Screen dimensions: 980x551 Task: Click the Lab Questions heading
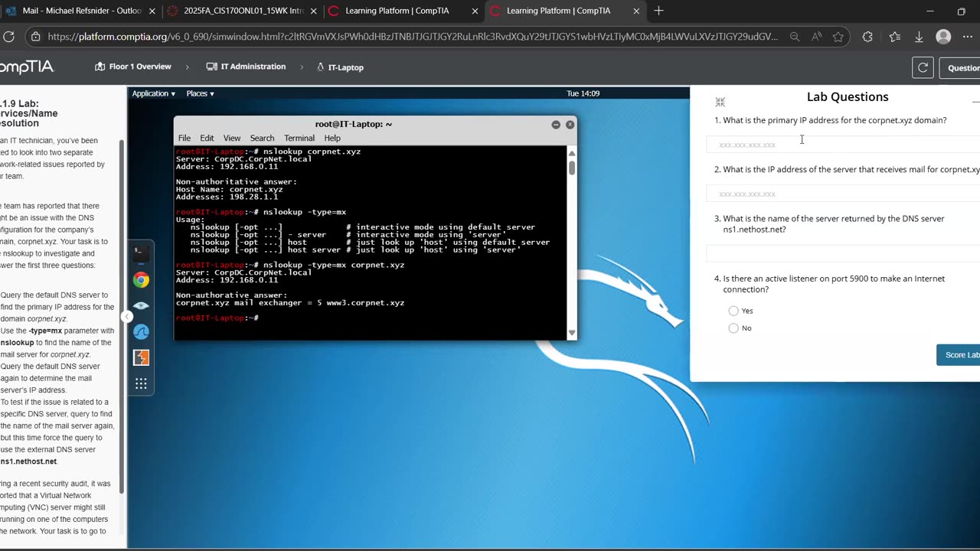coord(848,97)
